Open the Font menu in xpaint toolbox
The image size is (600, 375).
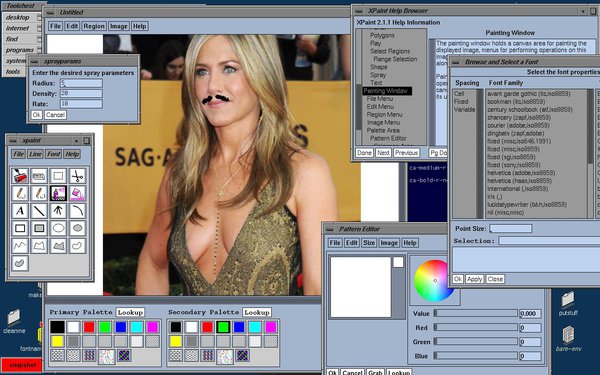click(54, 154)
